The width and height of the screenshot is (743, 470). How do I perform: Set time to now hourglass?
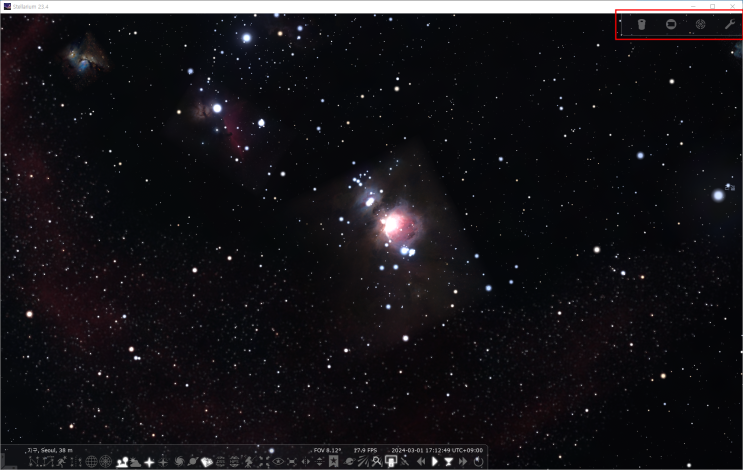[x=449, y=462]
